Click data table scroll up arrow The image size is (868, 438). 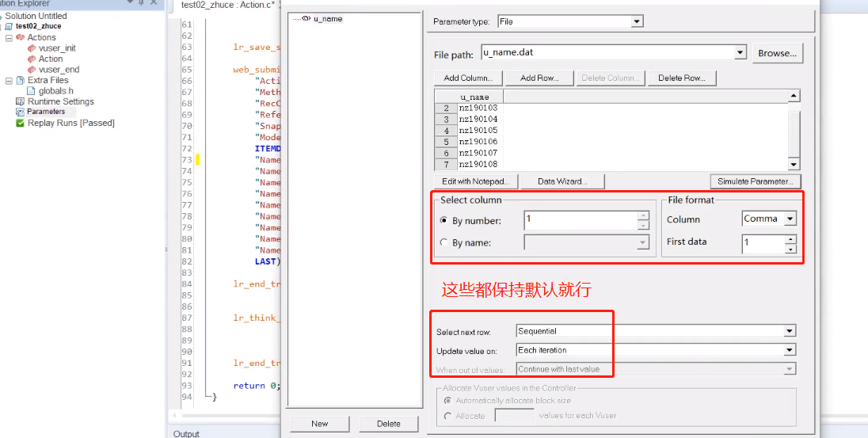click(794, 97)
